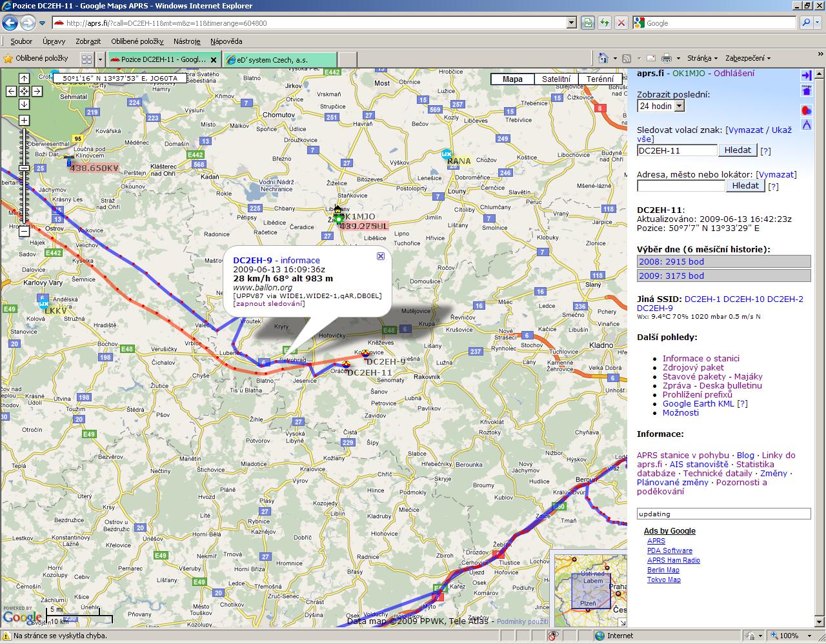This screenshot has height=644, width=826.
Task: Collapse sidebar with the arrow icon
Action: (x=807, y=75)
